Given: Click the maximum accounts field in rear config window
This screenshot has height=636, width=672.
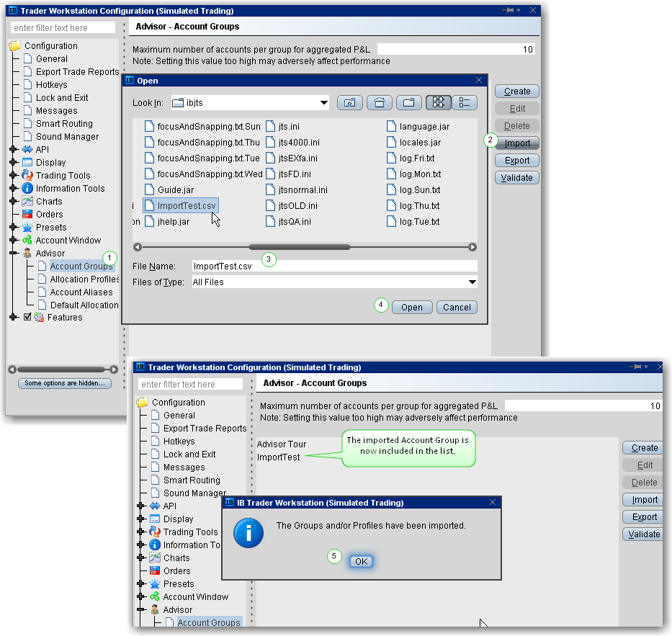Looking at the screenshot, I should click(x=456, y=49).
